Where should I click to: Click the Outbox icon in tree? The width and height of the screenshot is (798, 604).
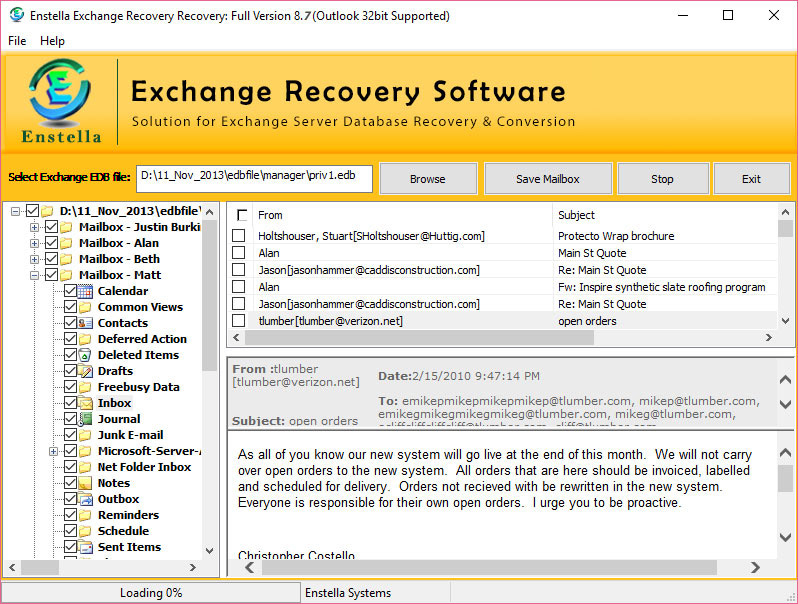coord(86,499)
